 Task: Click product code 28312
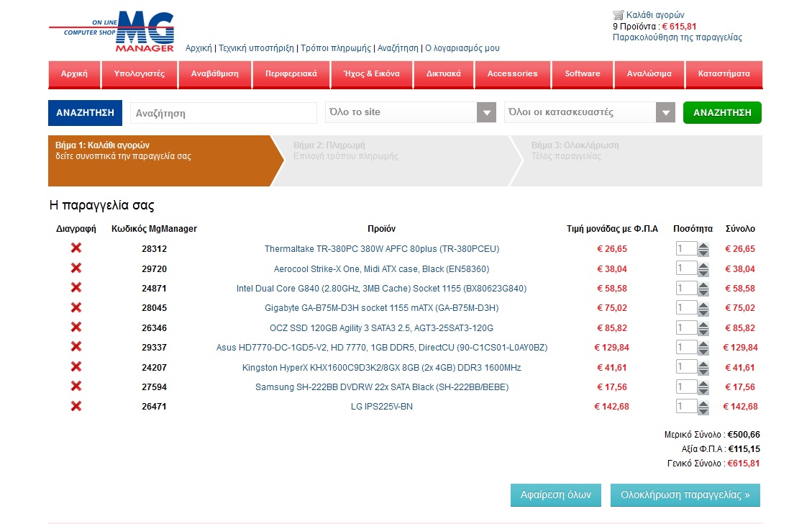pyautogui.click(x=155, y=249)
